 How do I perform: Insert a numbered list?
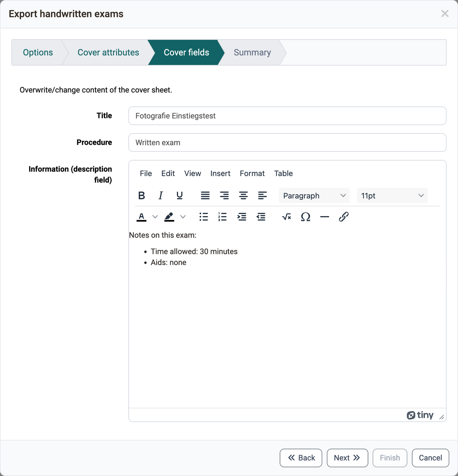coord(222,217)
